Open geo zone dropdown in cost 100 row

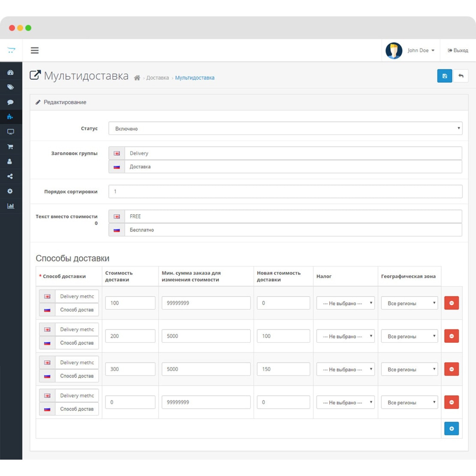[x=409, y=303]
